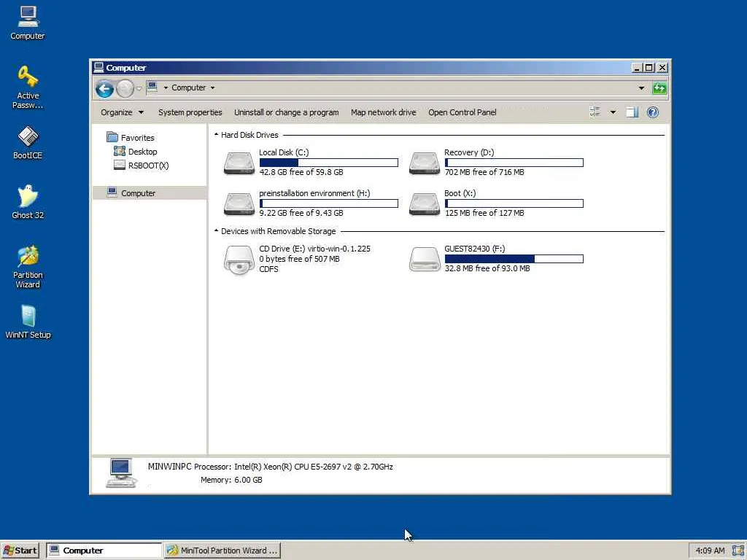Screen dimensions: 747x560
Task: Click '42.8 GB free of 59.8 GB' text
Action: pyautogui.click(x=301, y=172)
